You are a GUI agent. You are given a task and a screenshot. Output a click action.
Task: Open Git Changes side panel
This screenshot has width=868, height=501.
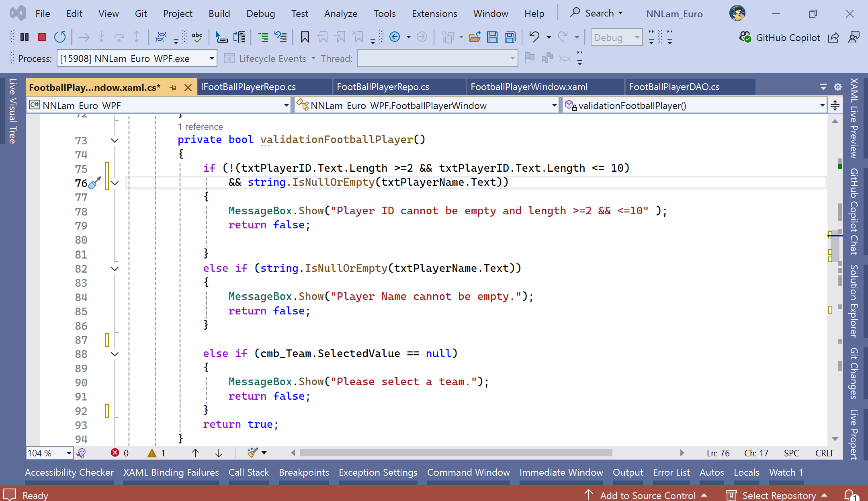point(854,373)
